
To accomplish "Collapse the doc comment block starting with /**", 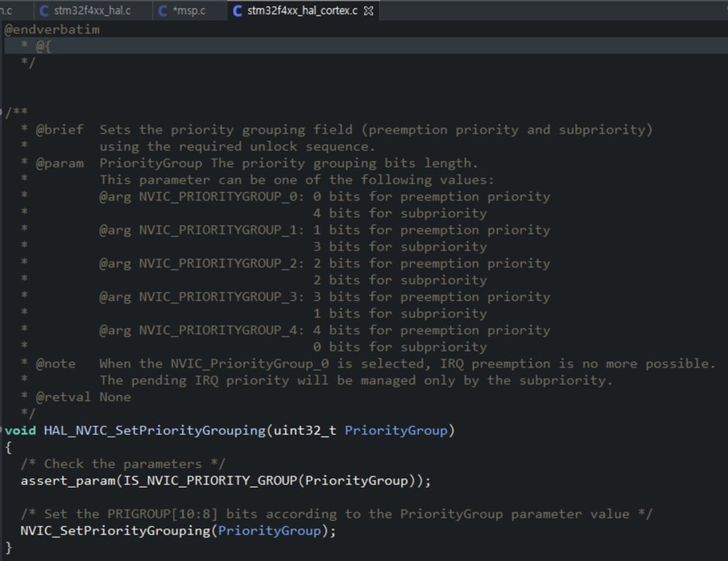I will coord(2,112).
